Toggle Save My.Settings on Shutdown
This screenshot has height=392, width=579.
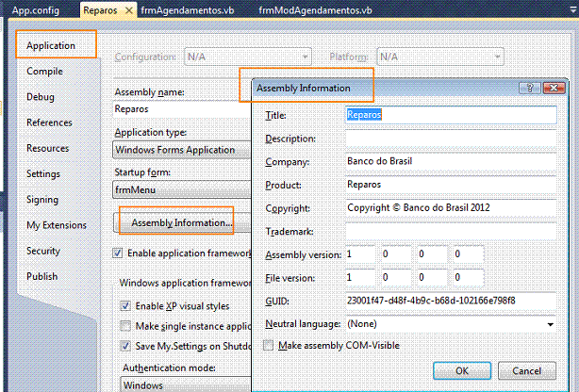125,346
